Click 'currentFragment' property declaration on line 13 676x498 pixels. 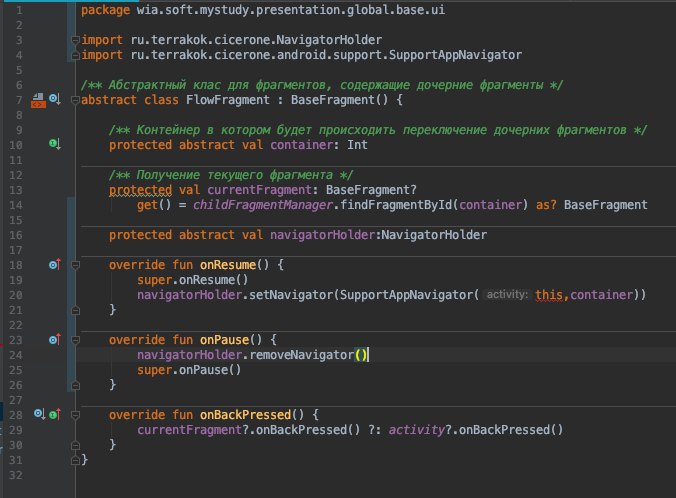coord(259,190)
